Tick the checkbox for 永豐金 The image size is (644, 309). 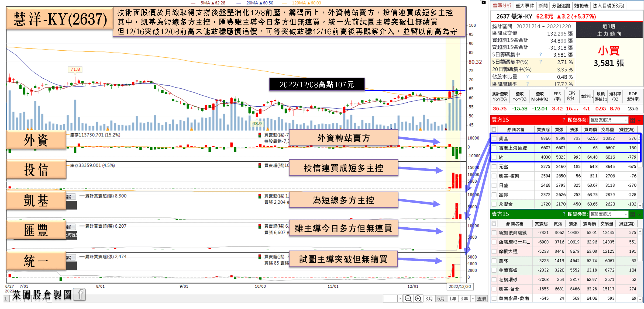pos(494,204)
